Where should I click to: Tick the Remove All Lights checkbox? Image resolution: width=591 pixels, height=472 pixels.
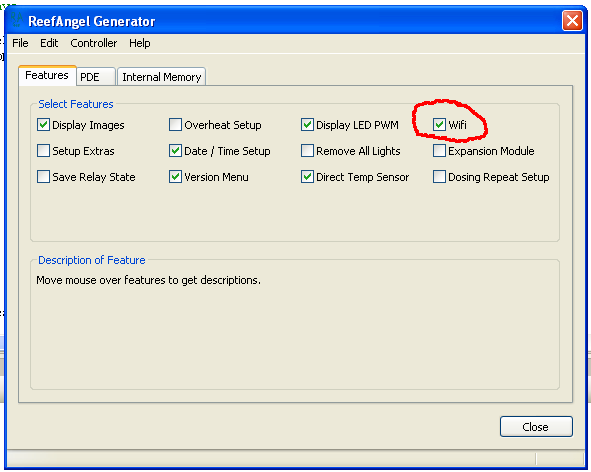[307, 150]
